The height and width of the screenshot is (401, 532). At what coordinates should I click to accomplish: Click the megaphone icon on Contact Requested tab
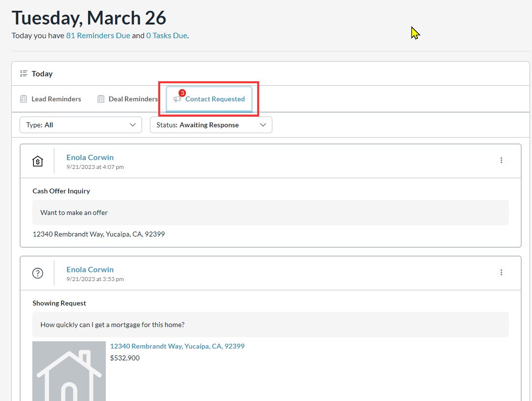pyautogui.click(x=177, y=99)
